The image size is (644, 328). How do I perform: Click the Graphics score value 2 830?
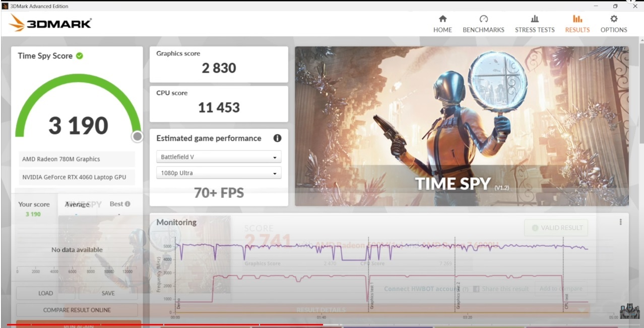pos(219,68)
